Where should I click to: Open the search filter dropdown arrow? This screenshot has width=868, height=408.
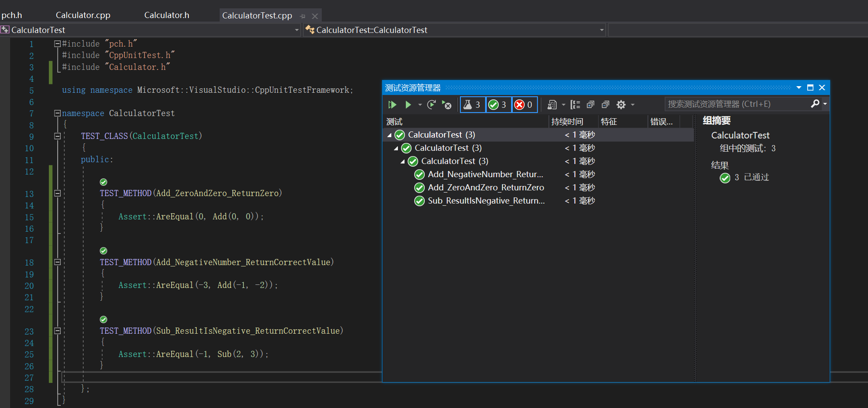[x=825, y=104]
